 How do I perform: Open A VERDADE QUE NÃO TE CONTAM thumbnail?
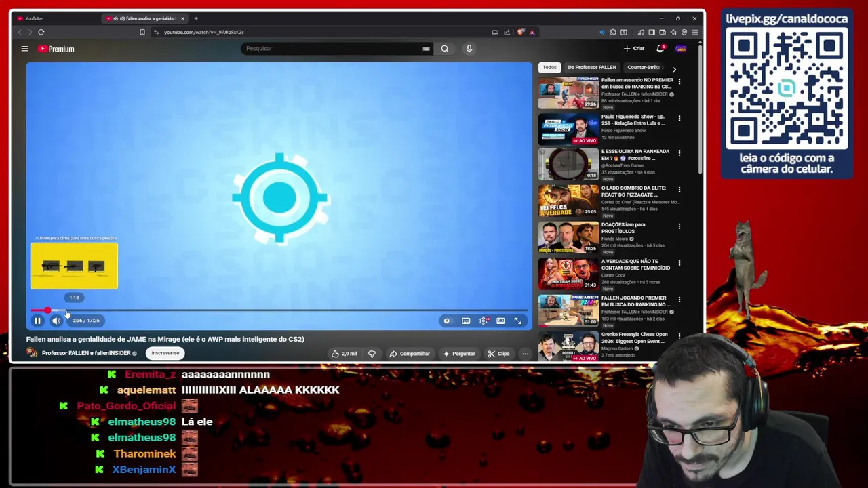pyautogui.click(x=568, y=274)
